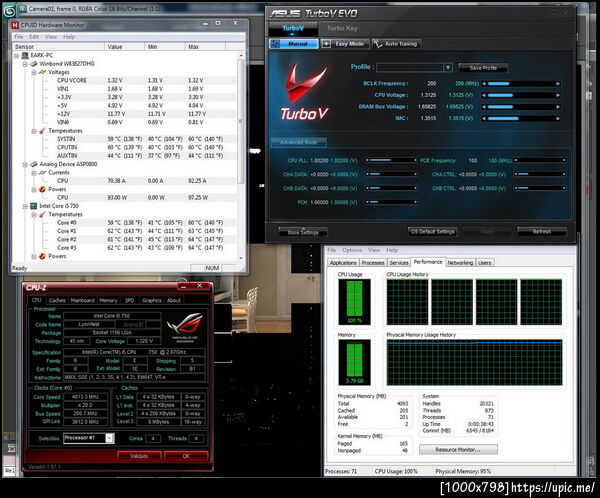Click the HWMonitor vertical scrollbar

click(241, 157)
